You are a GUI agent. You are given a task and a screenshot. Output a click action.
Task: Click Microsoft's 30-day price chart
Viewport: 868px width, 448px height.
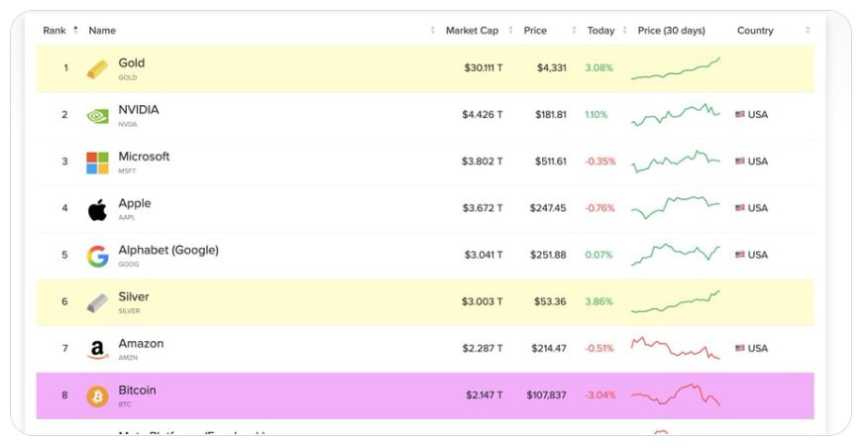pyautogui.click(x=676, y=162)
